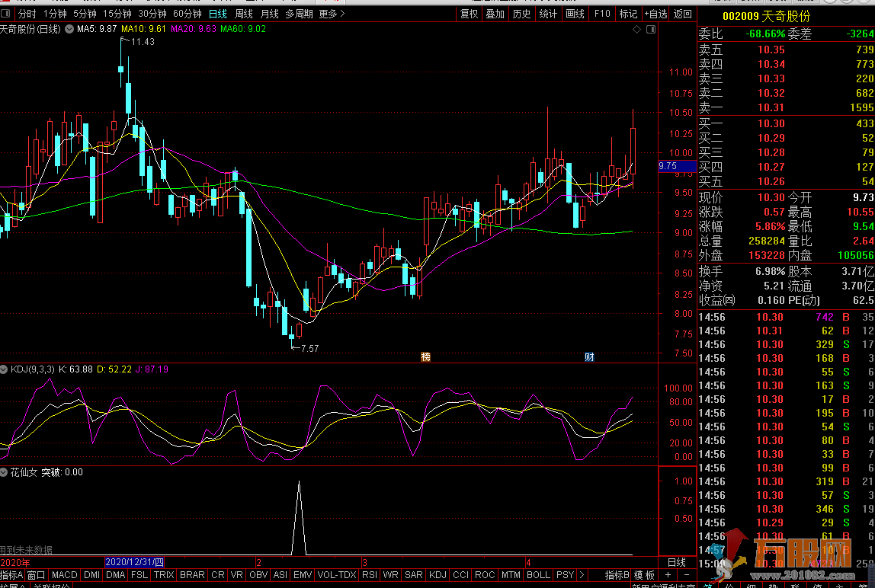Image resolution: width=875 pixels, height=588 pixels.
Task: Open the 历史 history button
Action: (x=522, y=14)
